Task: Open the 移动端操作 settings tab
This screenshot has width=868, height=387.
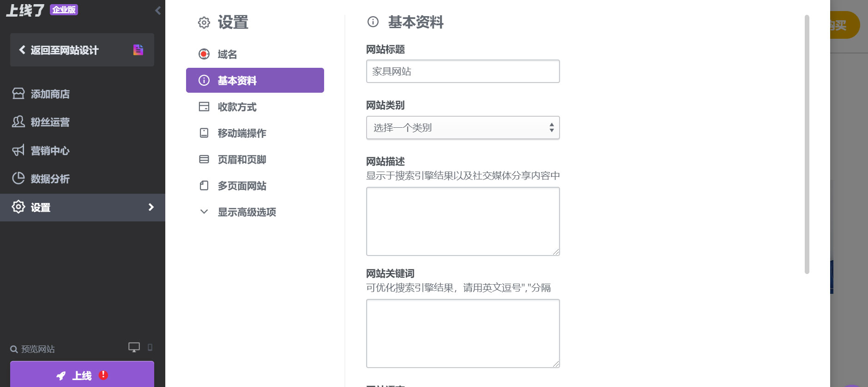Action: pyautogui.click(x=255, y=133)
